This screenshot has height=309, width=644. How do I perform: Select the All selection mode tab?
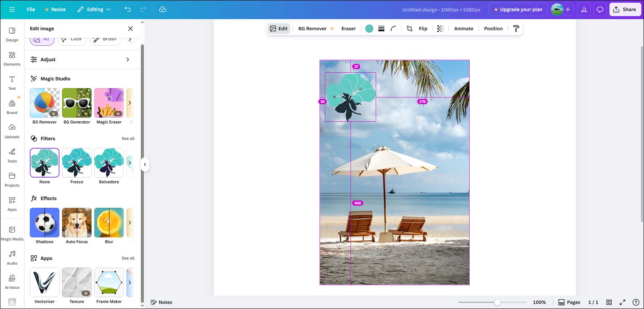pyautogui.click(x=42, y=39)
